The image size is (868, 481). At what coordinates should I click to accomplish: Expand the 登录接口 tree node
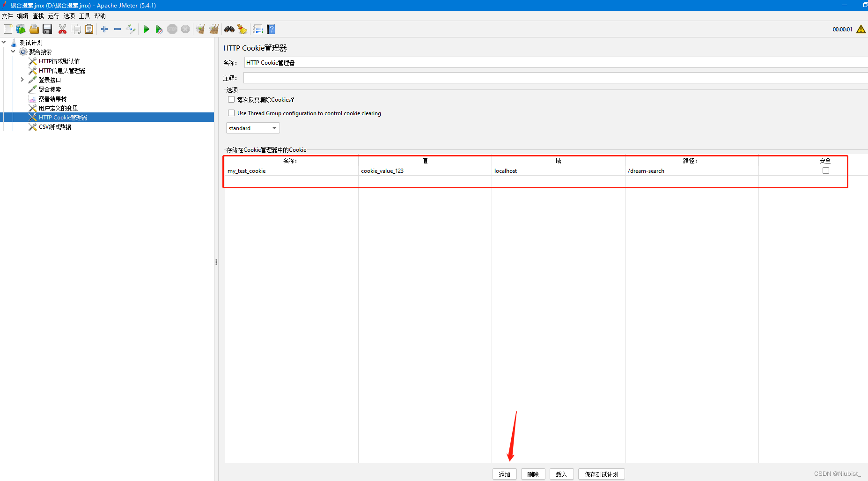(x=22, y=80)
